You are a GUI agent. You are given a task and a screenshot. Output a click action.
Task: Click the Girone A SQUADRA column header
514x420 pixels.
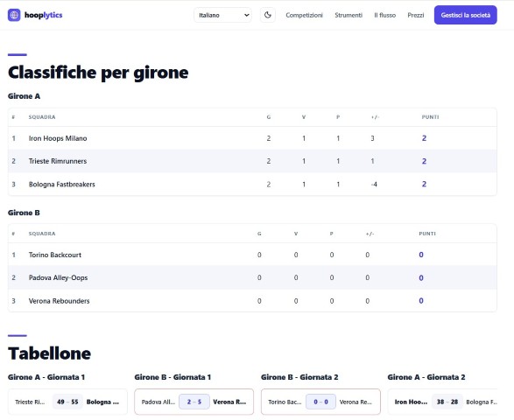coord(42,117)
